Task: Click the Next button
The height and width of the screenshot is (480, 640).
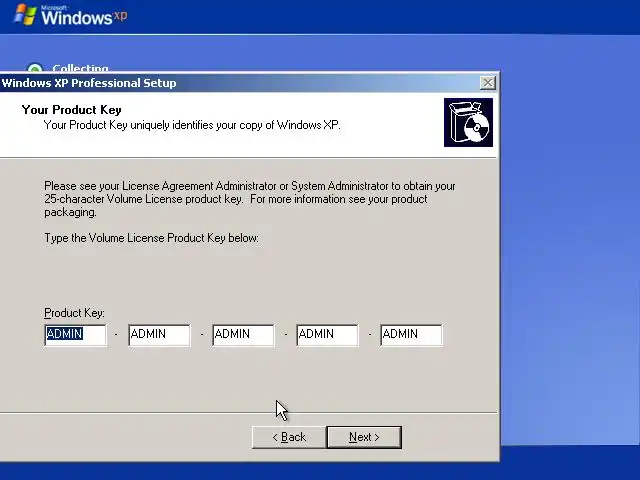Action: pyautogui.click(x=364, y=437)
